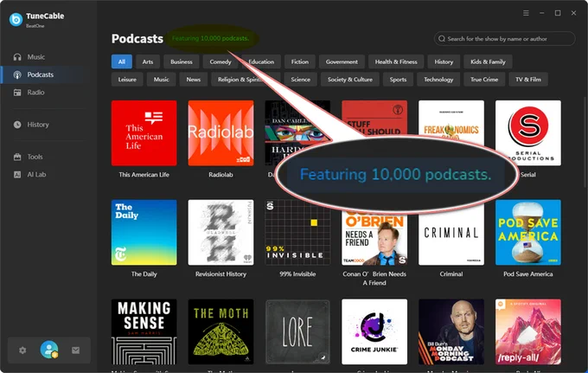This screenshot has width=588, height=373.
Task: Filter podcasts by Government
Action: pyautogui.click(x=342, y=62)
